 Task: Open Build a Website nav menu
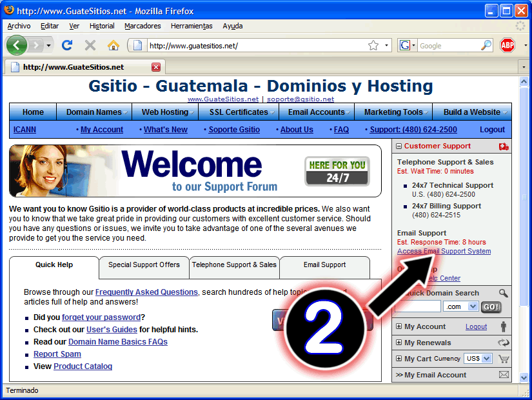pos(472,112)
